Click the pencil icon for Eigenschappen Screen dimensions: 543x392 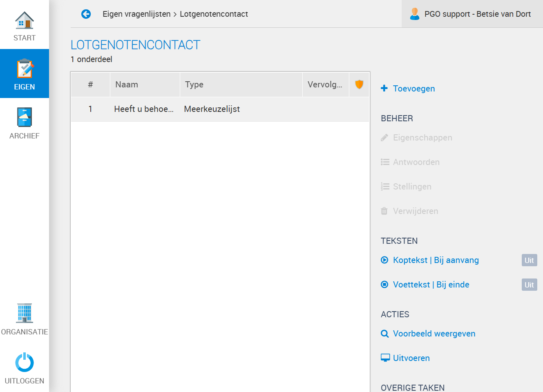point(384,138)
